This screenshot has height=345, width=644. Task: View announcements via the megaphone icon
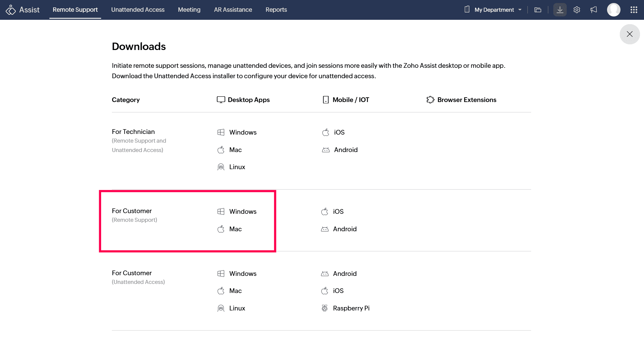click(593, 10)
